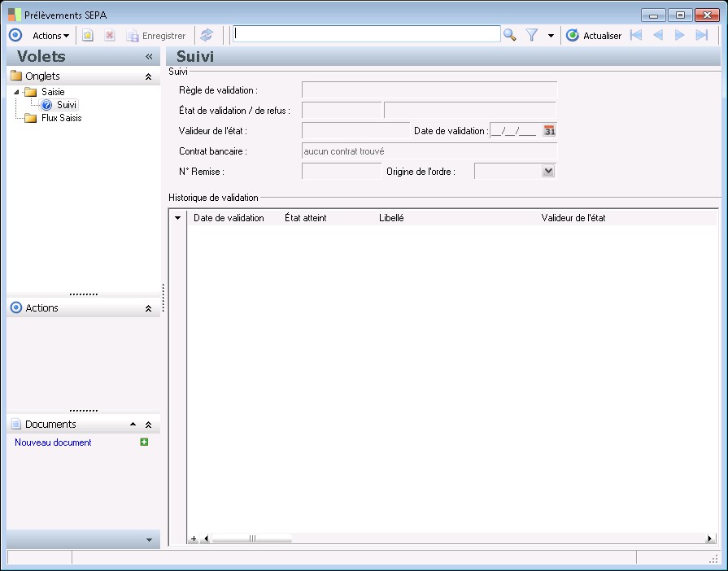728x571 pixels.
Task: Open the filter options dropdown arrow
Action: (551, 36)
